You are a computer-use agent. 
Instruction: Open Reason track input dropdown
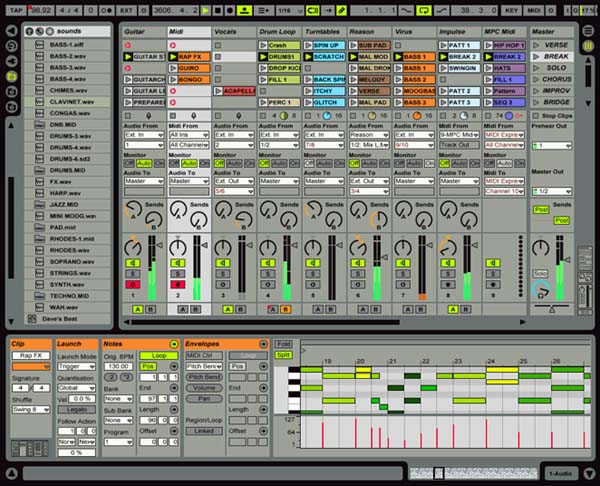(369, 135)
